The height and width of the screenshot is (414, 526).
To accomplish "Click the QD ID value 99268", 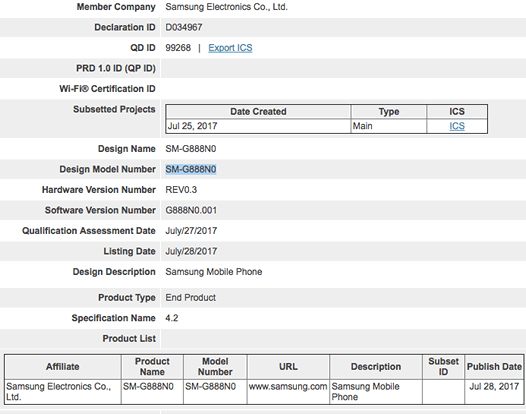I will 178,48.
